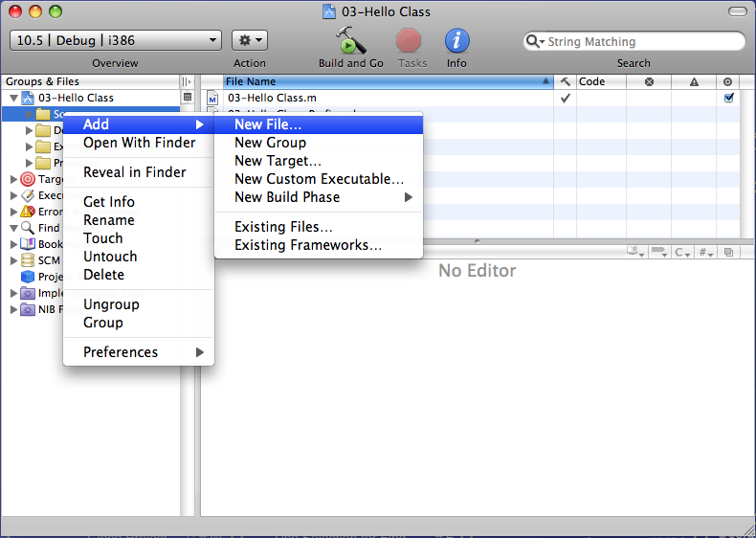The width and height of the screenshot is (756, 538).
Task: Click the NIB Files smart folder icon
Action: click(x=28, y=309)
